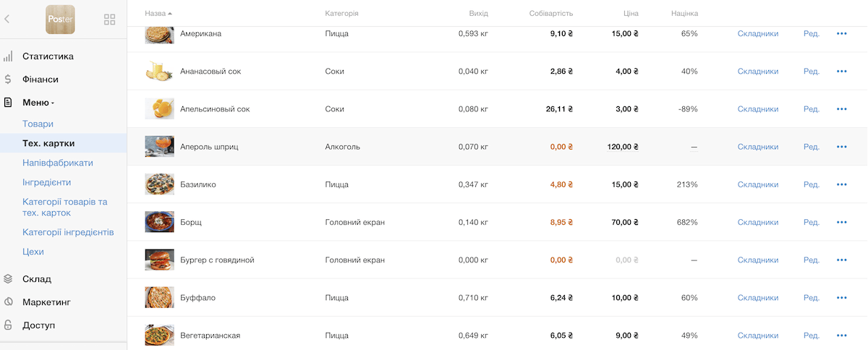Screen dimensions: 868x350
Task: Go to Напівфабрикати in sidebar
Action: 57,163
